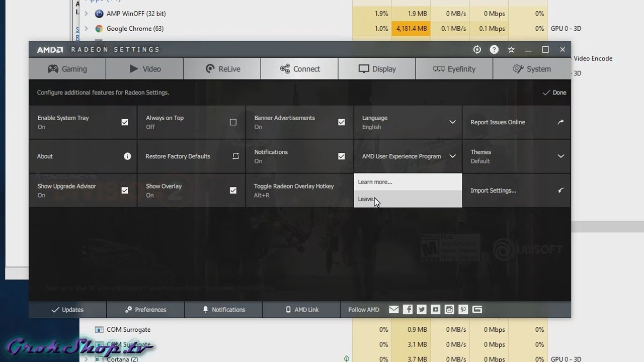Open Notifications in the bottom bar

point(223,310)
